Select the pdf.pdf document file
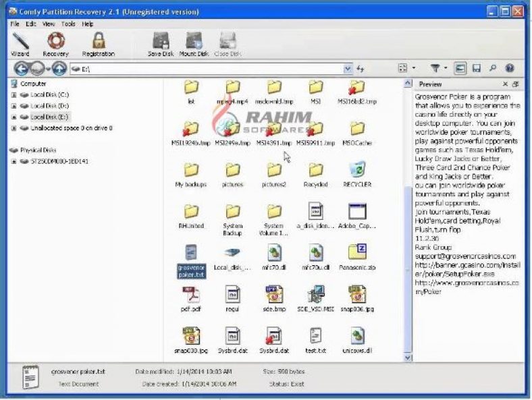Screen dimensions: 532x400 [x=190, y=299]
